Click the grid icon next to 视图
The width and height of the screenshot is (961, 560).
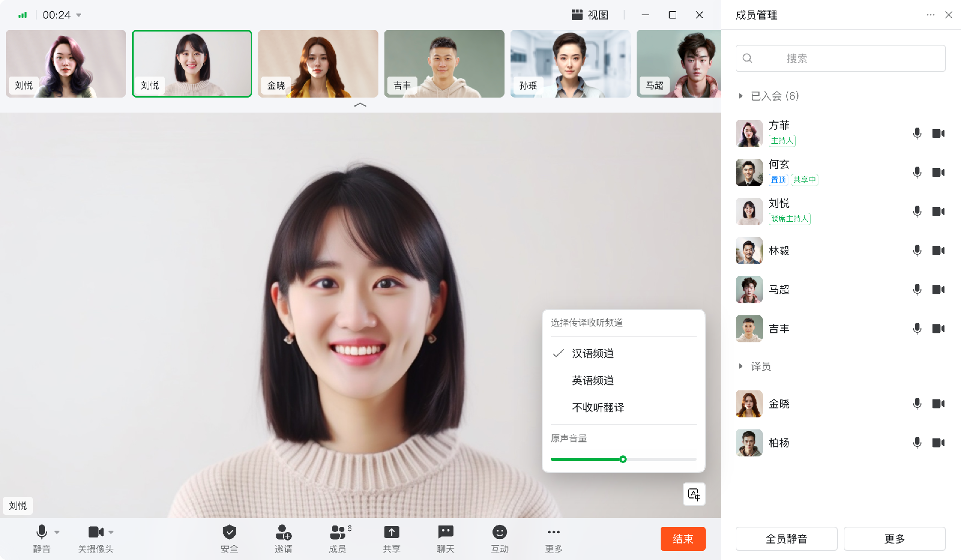point(577,15)
